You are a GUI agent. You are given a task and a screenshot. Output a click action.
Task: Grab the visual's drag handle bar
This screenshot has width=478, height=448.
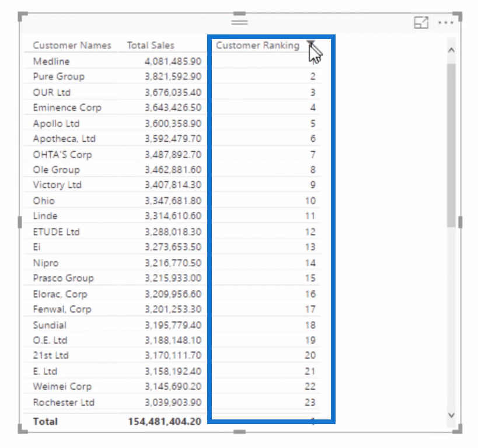pos(239,22)
